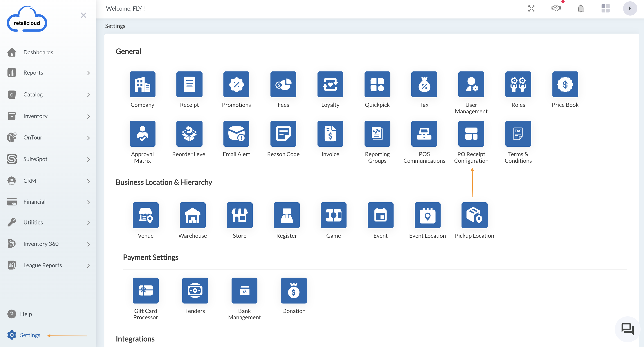Image resolution: width=644 pixels, height=347 pixels.
Task: Open the Promotions tile
Action: click(x=236, y=84)
